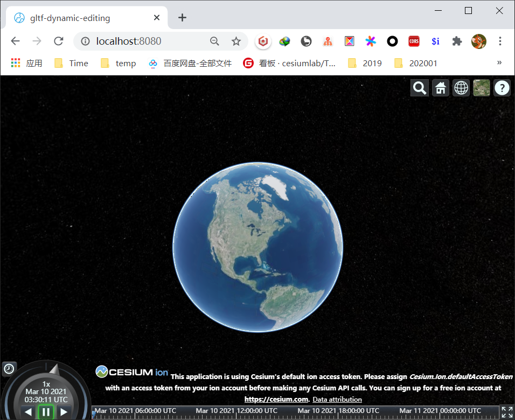Play the animation in reverse

click(28, 412)
